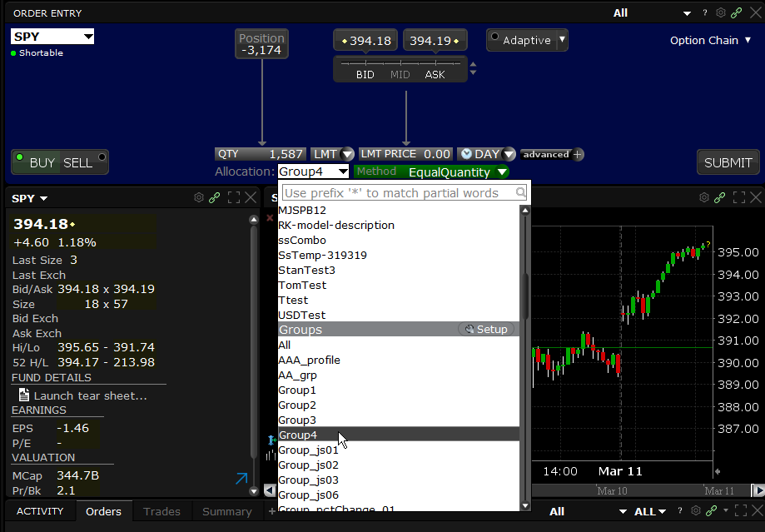This screenshot has height=532, width=765.
Task: Open Order Entry help question mark
Action: 704,13
